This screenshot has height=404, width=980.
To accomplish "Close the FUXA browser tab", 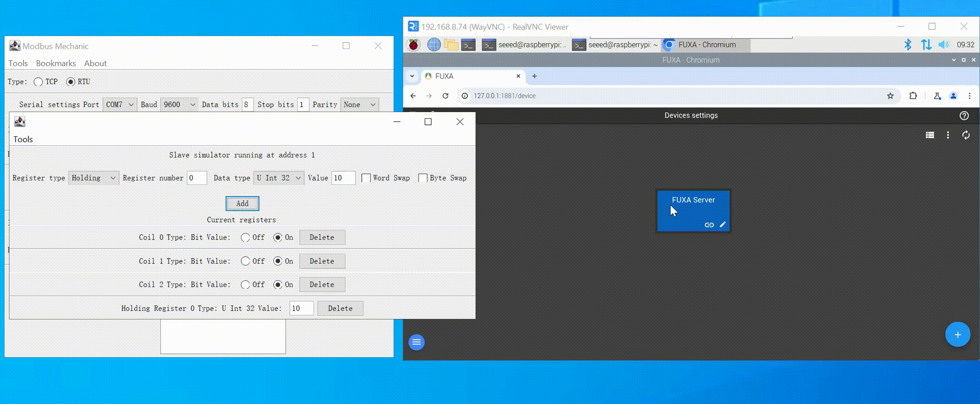I will point(518,76).
